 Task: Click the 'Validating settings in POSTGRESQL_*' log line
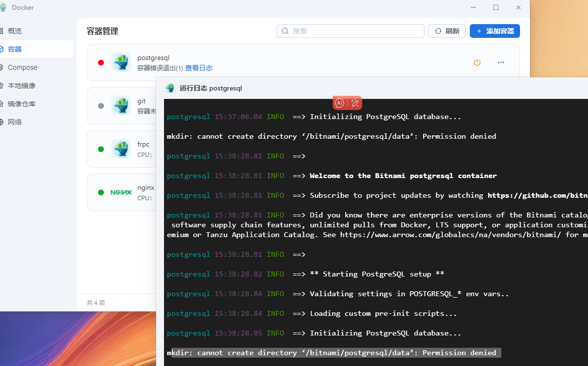click(409, 294)
